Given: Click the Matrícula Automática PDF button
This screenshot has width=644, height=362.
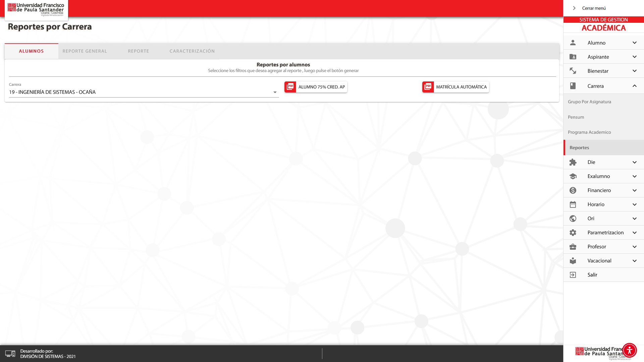Looking at the screenshot, I should tap(455, 87).
